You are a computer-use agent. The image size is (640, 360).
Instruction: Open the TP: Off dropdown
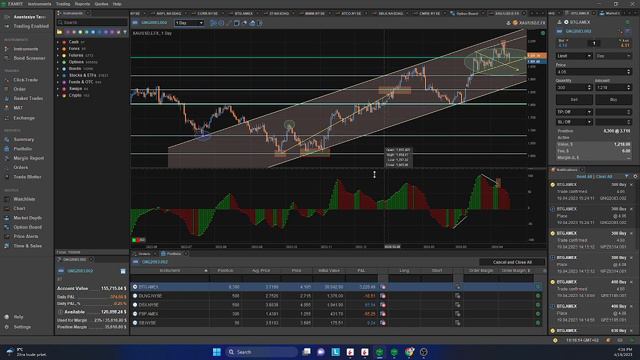(574, 112)
